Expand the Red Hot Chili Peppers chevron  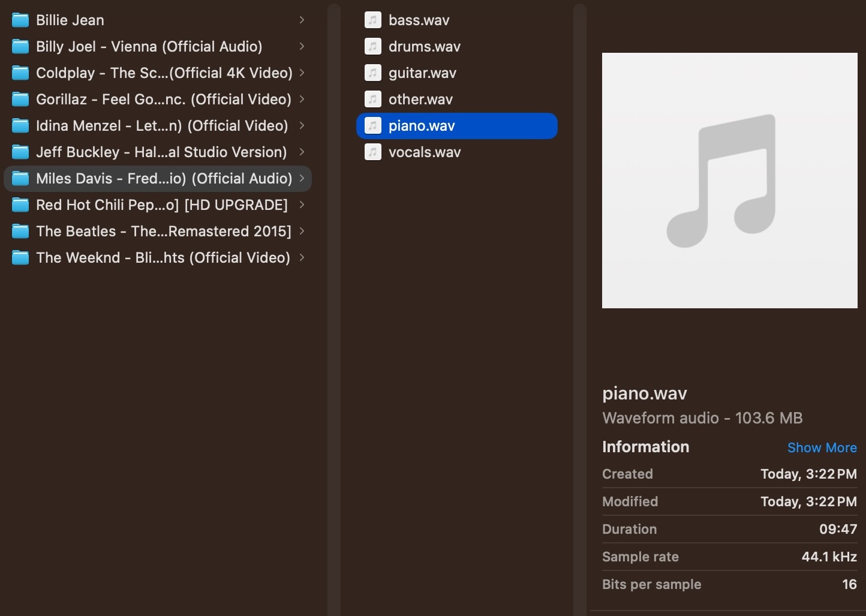click(302, 205)
